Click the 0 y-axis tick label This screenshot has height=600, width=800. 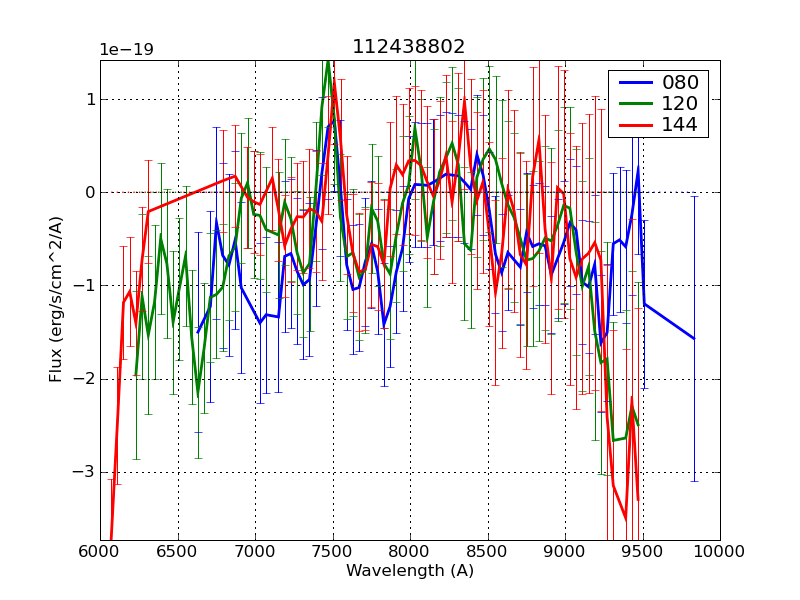(x=89, y=193)
